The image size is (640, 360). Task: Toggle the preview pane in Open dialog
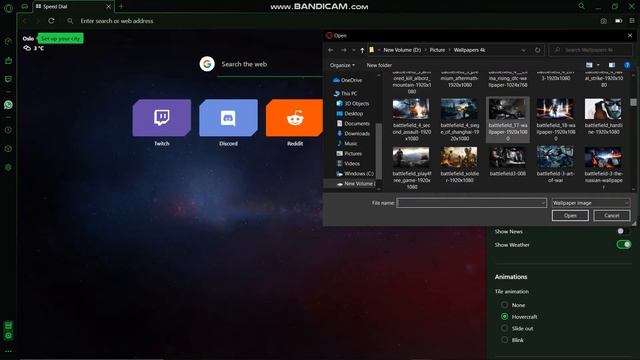pyautogui.click(x=611, y=65)
